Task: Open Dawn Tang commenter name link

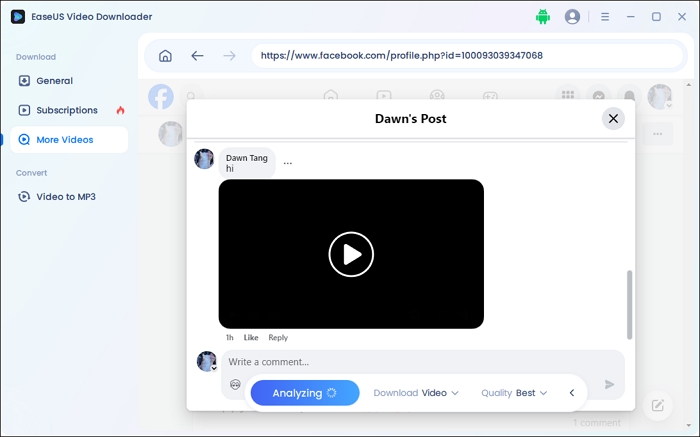Action: click(x=246, y=158)
